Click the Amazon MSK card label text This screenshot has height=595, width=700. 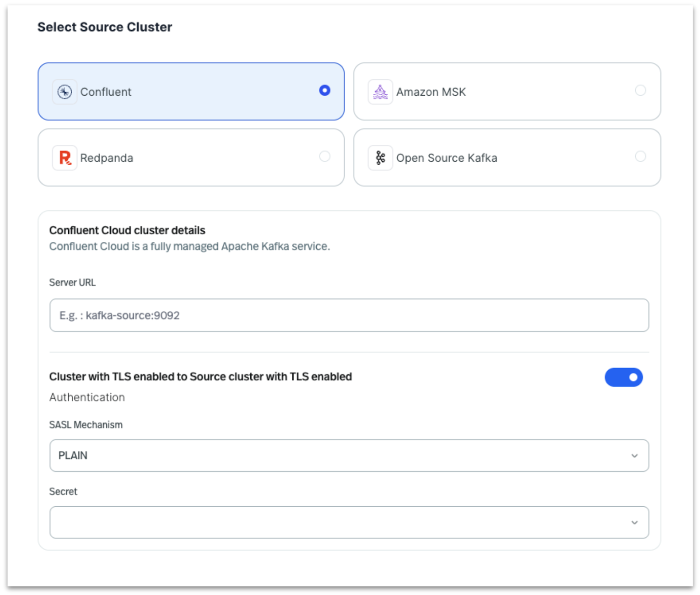(x=430, y=92)
